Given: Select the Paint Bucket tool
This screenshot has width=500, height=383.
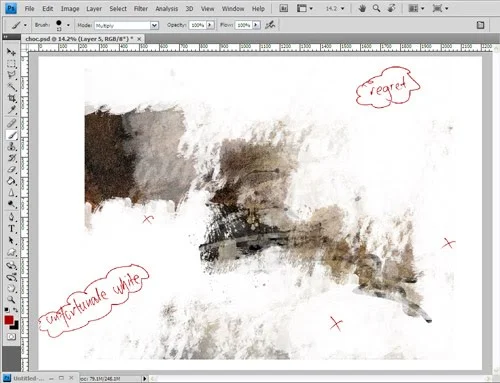Looking at the screenshot, I should (x=11, y=181).
